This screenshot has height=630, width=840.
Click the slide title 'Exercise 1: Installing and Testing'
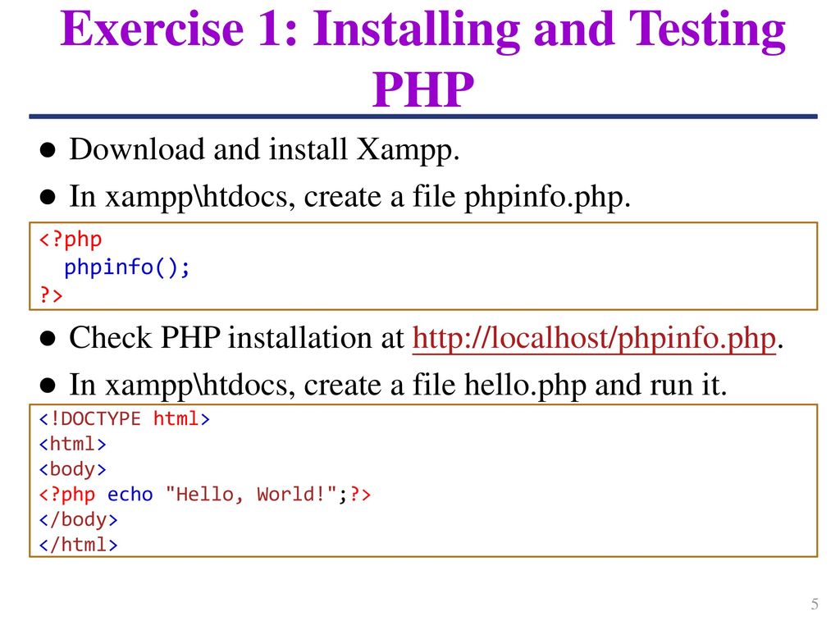click(422, 29)
